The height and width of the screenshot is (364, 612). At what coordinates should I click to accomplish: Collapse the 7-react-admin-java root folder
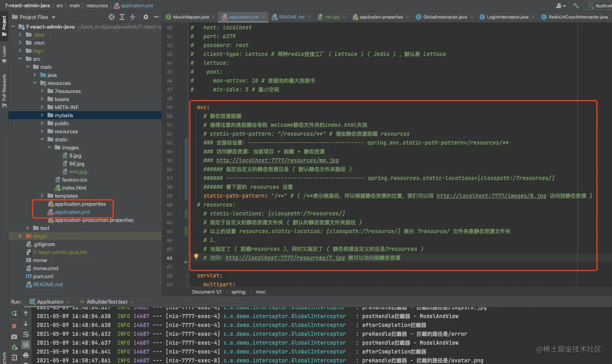point(13,27)
